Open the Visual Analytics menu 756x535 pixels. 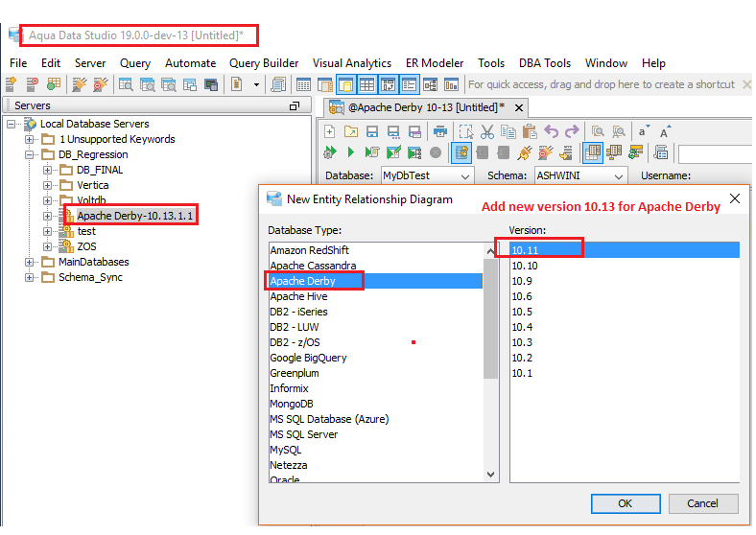tap(352, 63)
